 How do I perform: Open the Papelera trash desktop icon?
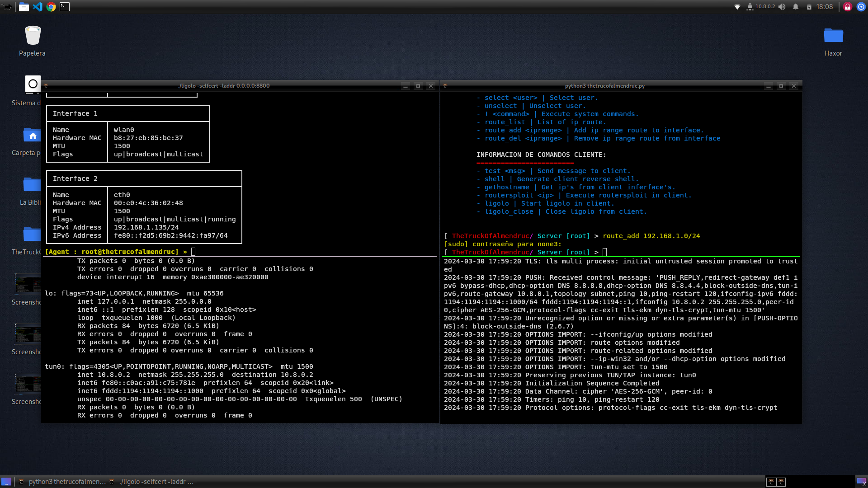point(32,41)
